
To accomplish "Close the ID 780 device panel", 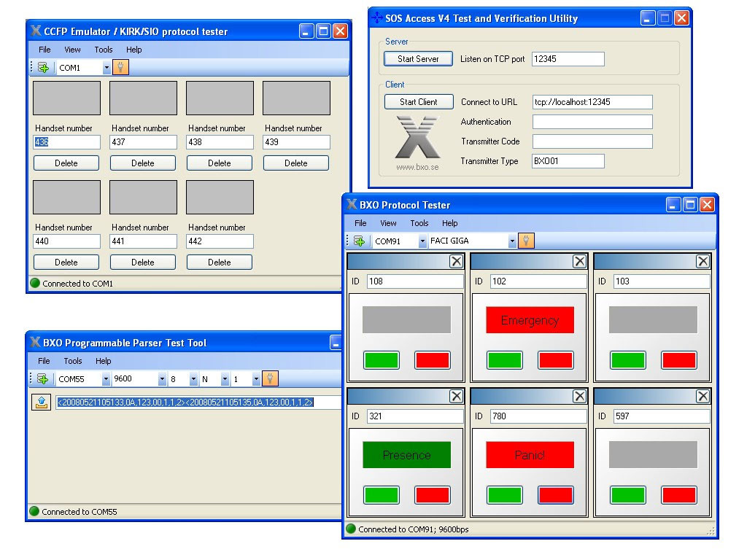I will [x=579, y=396].
